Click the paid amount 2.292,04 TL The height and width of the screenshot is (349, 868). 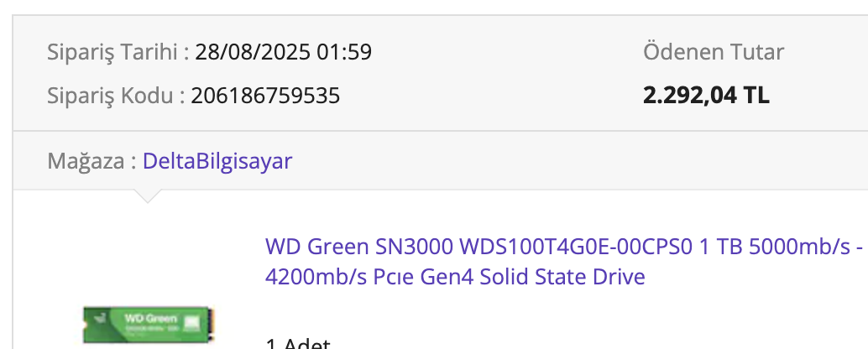[x=706, y=96]
